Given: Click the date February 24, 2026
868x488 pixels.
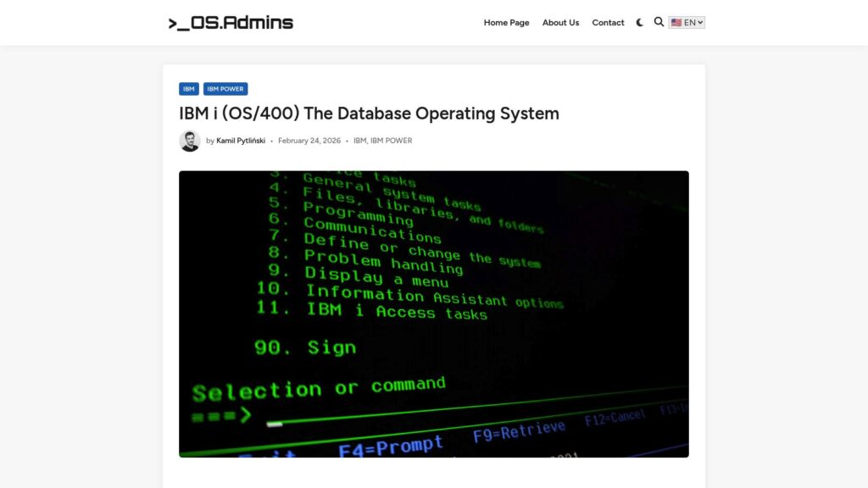Looking at the screenshot, I should 309,141.
